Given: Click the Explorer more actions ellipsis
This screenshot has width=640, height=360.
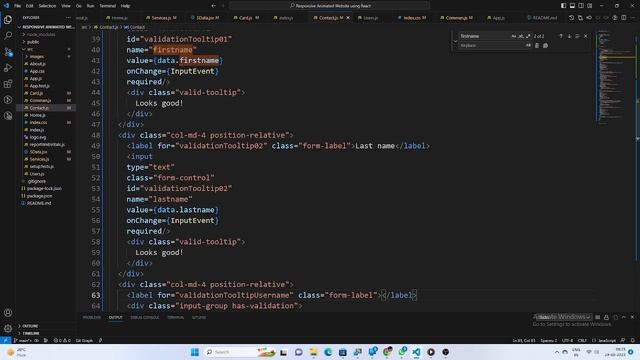Looking at the screenshot, I should [x=68, y=18].
